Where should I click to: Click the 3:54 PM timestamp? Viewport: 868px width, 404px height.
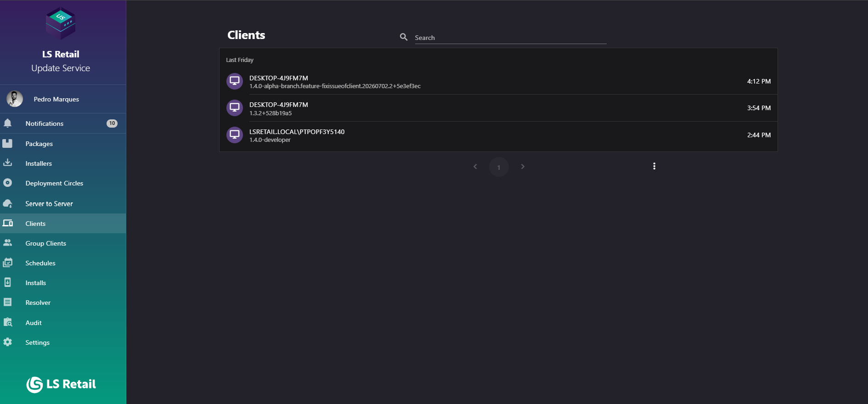[759, 108]
